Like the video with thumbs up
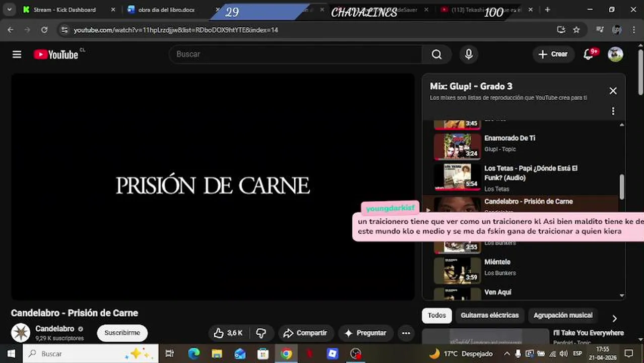This screenshot has width=644, height=363. 228,333
